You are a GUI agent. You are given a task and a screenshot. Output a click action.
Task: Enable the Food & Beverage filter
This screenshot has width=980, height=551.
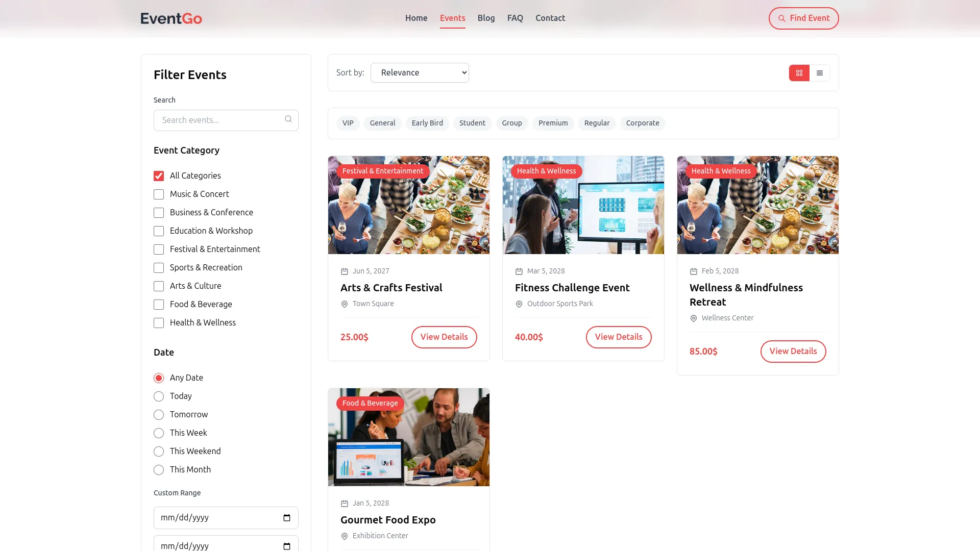159,305
